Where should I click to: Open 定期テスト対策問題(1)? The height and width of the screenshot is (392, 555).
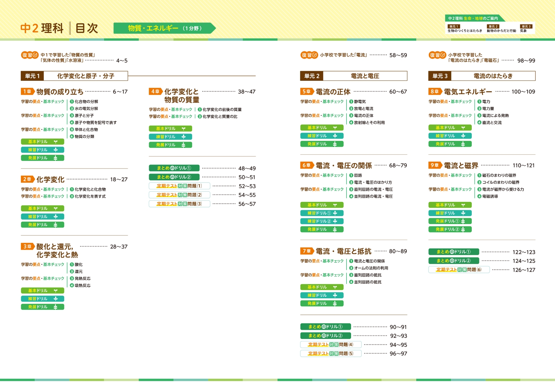(179, 186)
